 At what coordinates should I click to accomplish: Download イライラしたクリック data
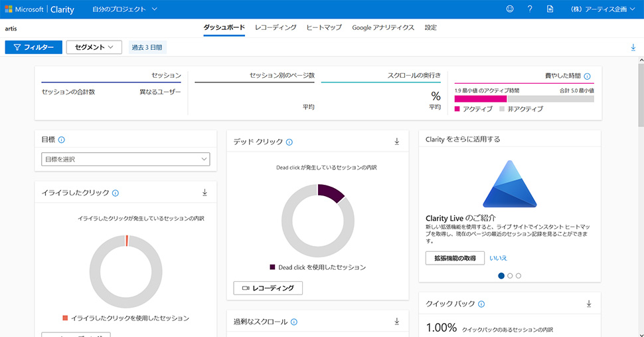[x=204, y=192]
